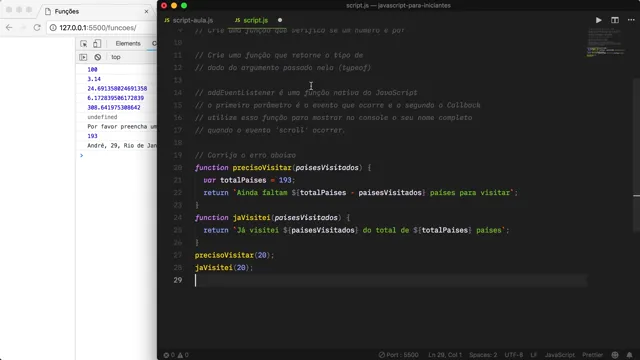
Task: Click function name jaVisitei on line 24
Action: [251, 218]
